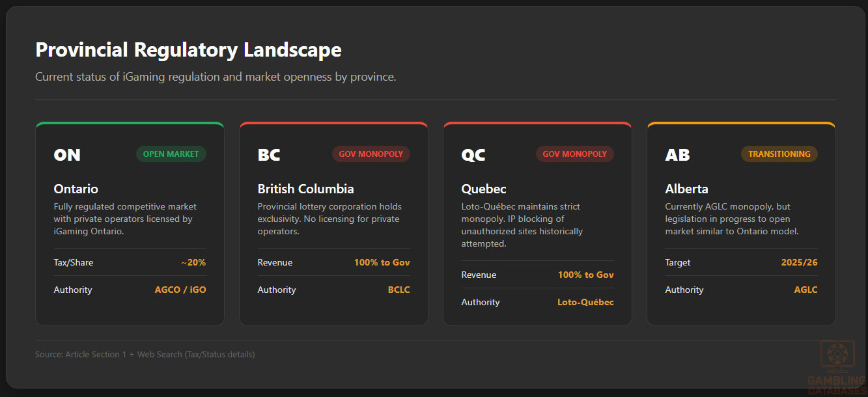Click the ON province abbreviation
Viewport: 868px width, 397px height.
point(67,155)
